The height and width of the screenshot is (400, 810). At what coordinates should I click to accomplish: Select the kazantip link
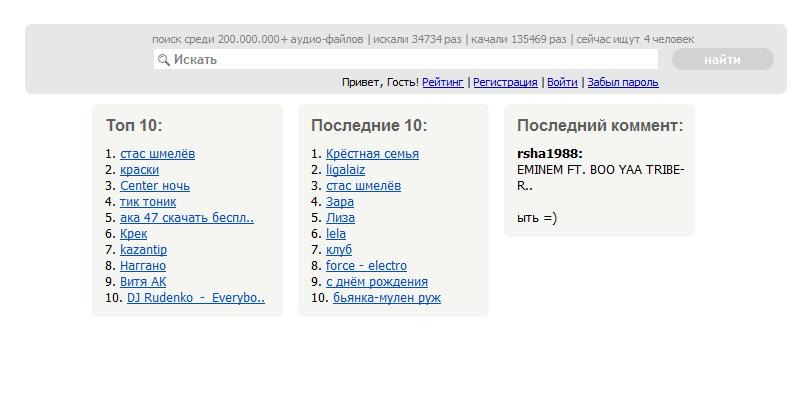pyautogui.click(x=143, y=250)
